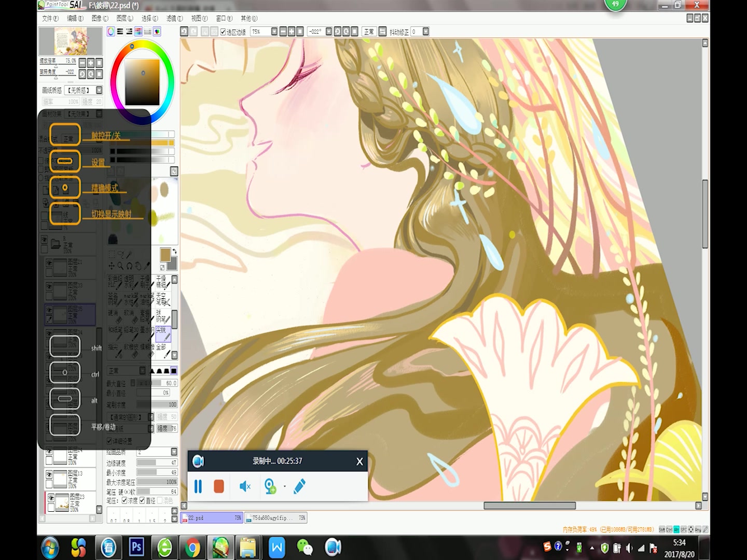Switch to the 75da680agy1fip document tab
747x560 pixels.
click(275, 517)
